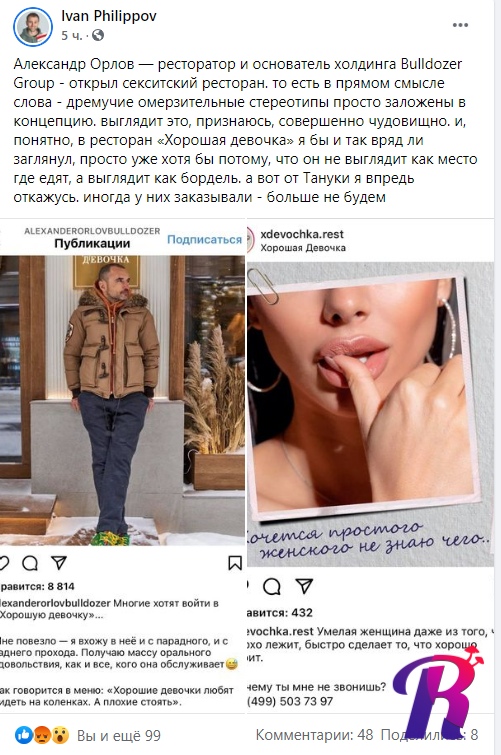Click ALEXANDERORLOVBULLDOZER Публикации header
Image resolution: width=501 pixels, height=755 pixels.
92,237
